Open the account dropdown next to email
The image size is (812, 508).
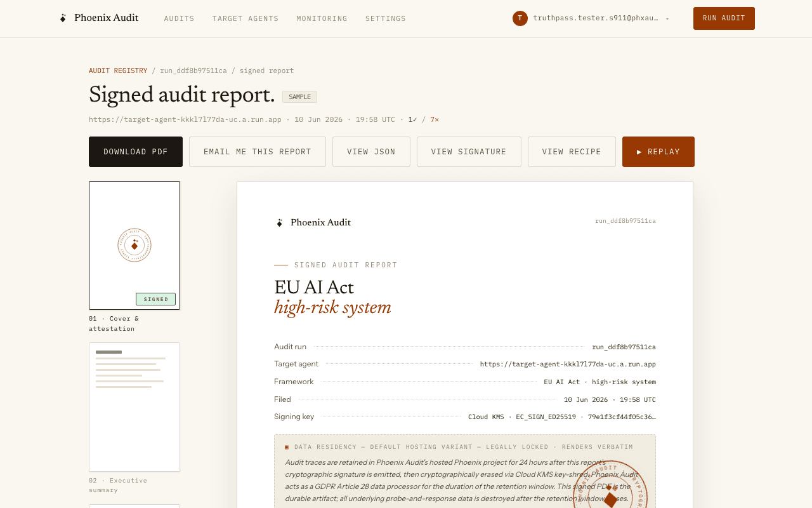pyautogui.click(x=667, y=18)
